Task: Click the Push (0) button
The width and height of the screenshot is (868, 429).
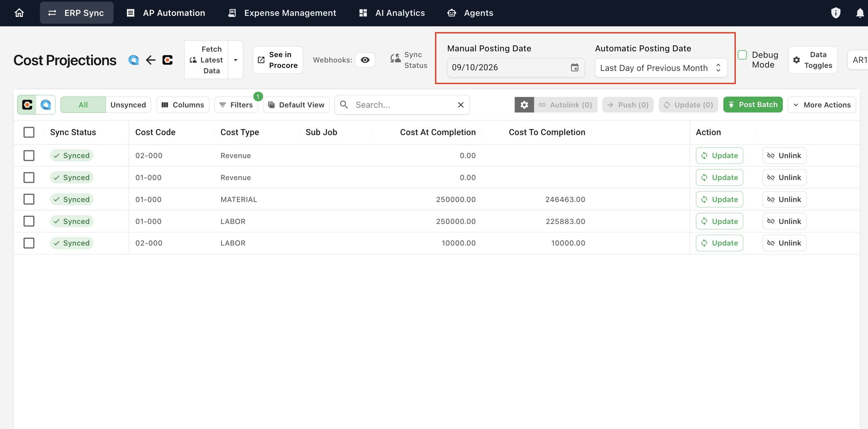Action: (x=628, y=105)
